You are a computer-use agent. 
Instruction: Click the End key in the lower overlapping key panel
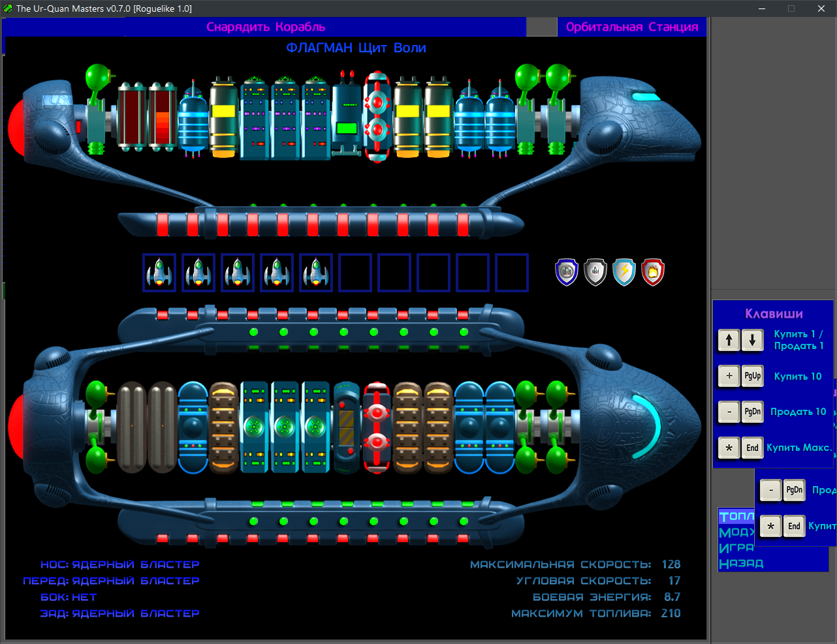pos(794,526)
